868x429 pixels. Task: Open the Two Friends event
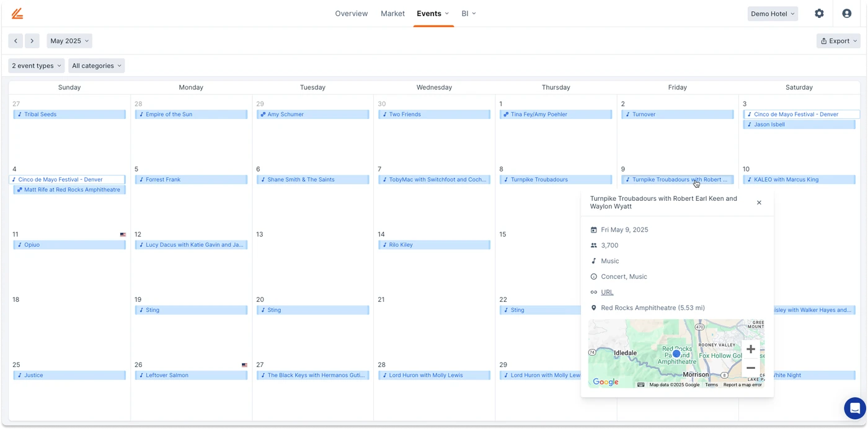point(434,115)
